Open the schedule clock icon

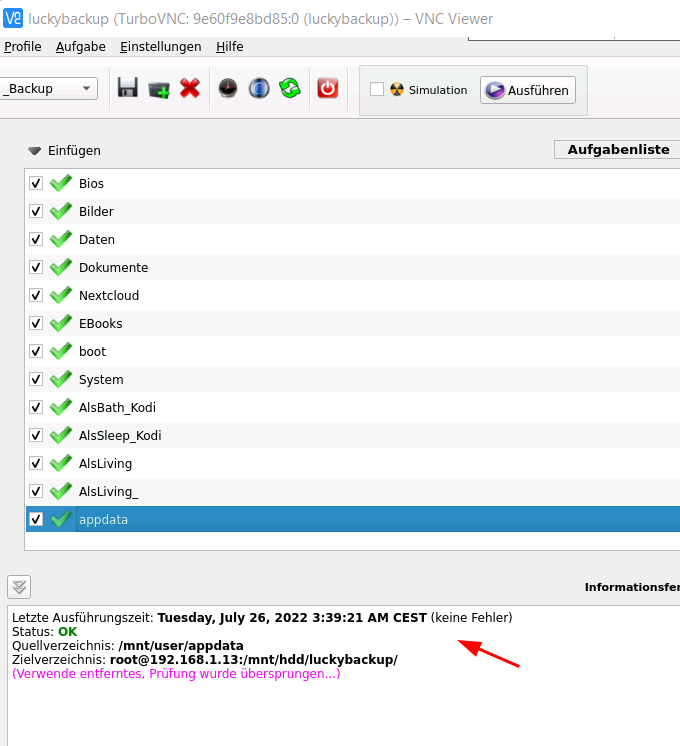[x=228, y=88]
